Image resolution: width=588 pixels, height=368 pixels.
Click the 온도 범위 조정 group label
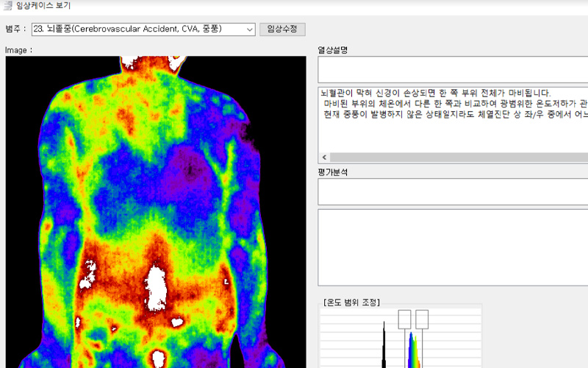(352, 302)
